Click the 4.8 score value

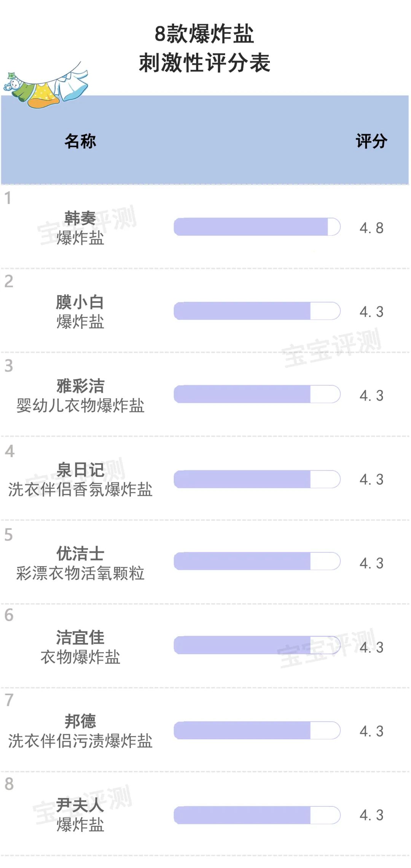coord(371,228)
